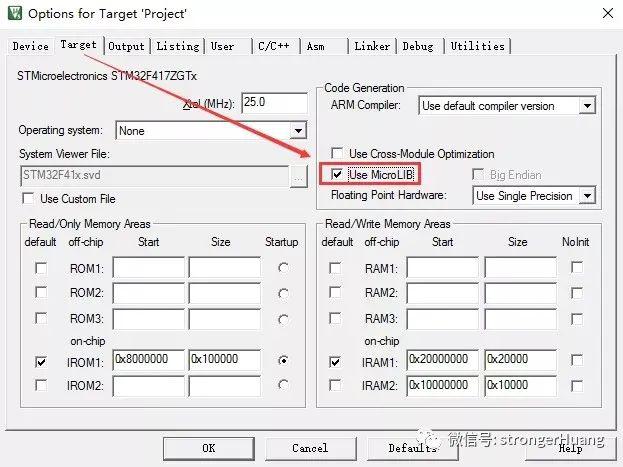Click the ROM1 Start address field
Screen dimensions: 623x467
(149, 267)
